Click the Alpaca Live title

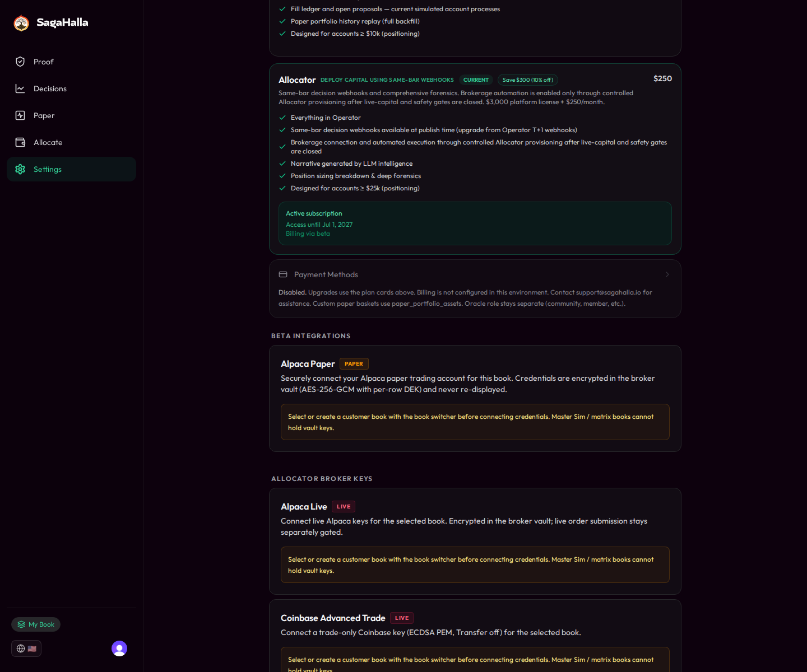(304, 507)
